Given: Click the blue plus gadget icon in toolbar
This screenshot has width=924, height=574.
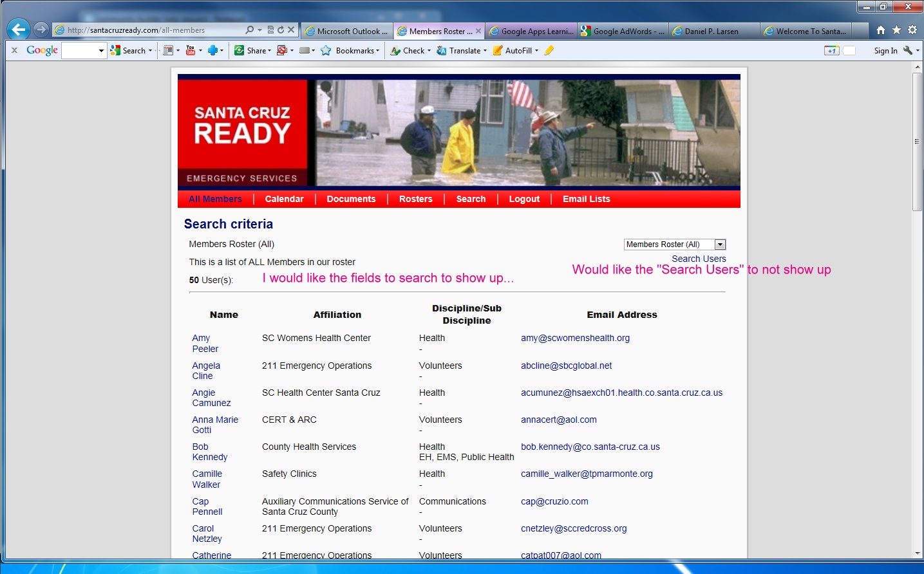Looking at the screenshot, I should click(212, 50).
